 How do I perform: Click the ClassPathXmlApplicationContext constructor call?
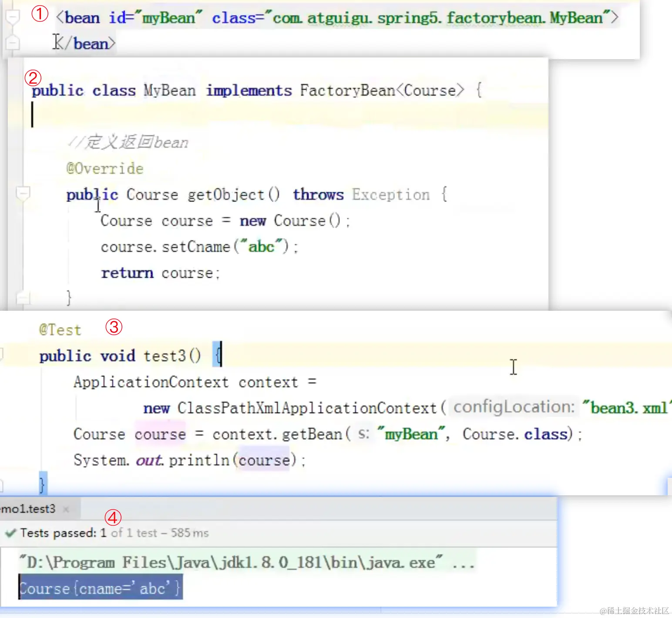click(x=307, y=408)
